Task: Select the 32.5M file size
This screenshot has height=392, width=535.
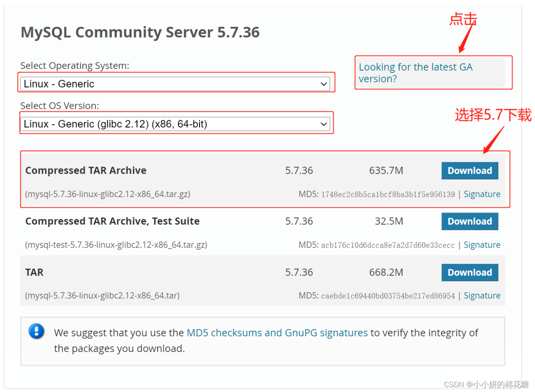Action: pos(389,221)
